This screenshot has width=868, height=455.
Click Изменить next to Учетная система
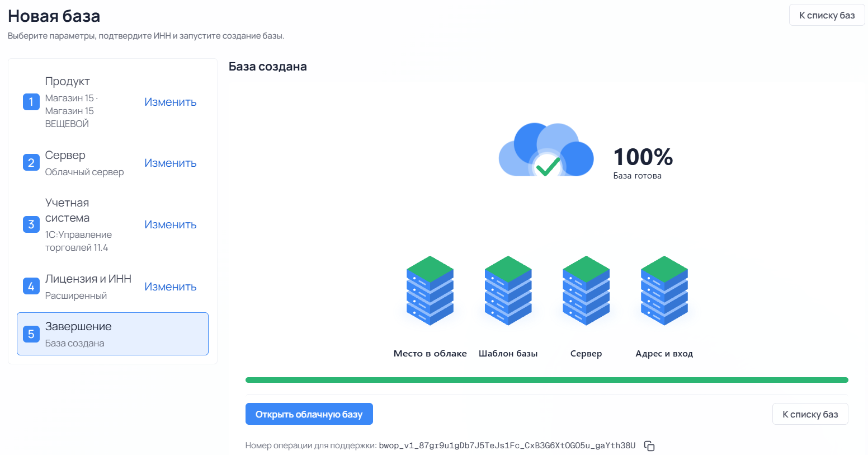pyautogui.click(x=171, y=224)
